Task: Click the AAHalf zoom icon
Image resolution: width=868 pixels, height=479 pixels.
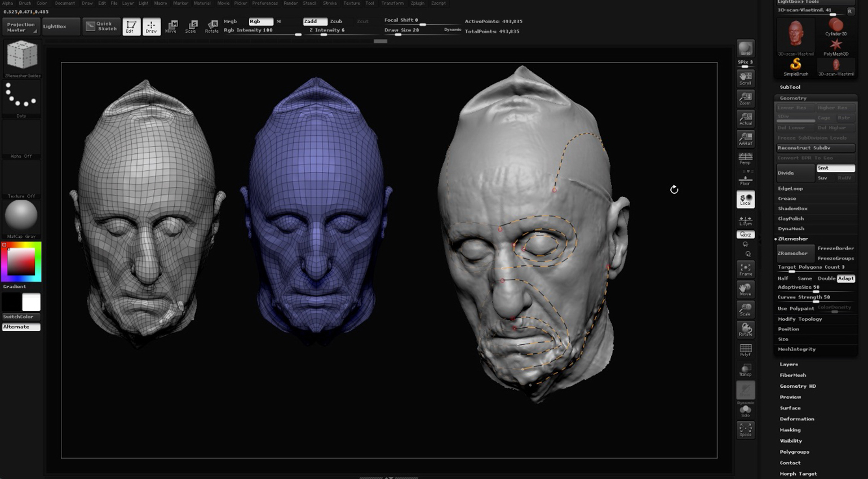Action: click(745, 139)
